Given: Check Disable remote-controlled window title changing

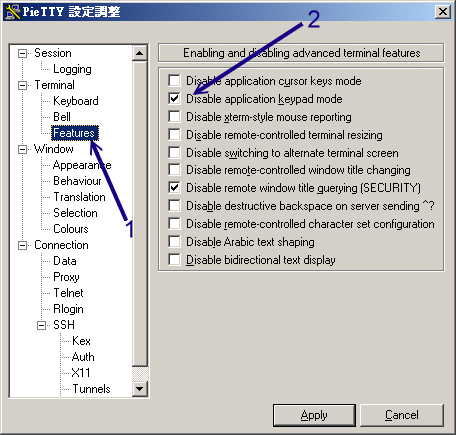Looking at the screenshot, I should click(x=174, y=170).
